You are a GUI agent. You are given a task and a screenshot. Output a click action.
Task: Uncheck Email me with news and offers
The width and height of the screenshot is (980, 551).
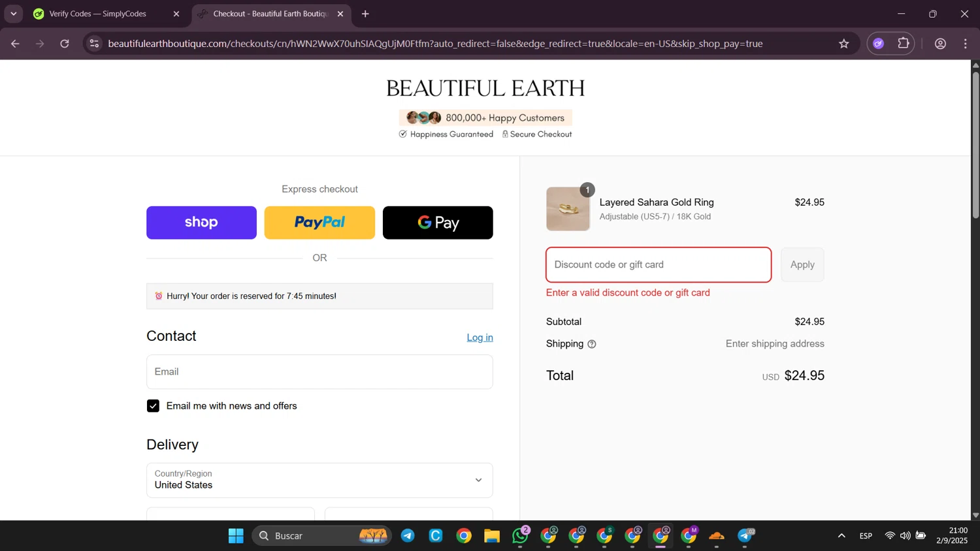tap(153, 406)
